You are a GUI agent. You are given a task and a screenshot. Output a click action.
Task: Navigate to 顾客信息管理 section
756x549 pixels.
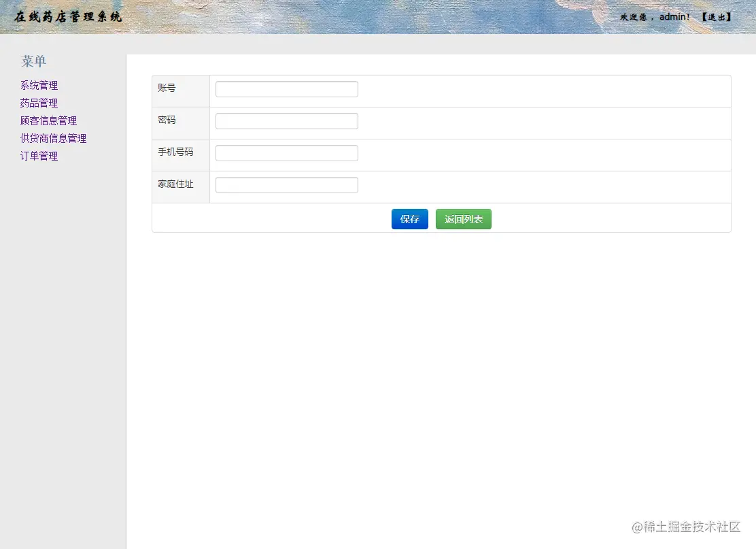[48, 120]
